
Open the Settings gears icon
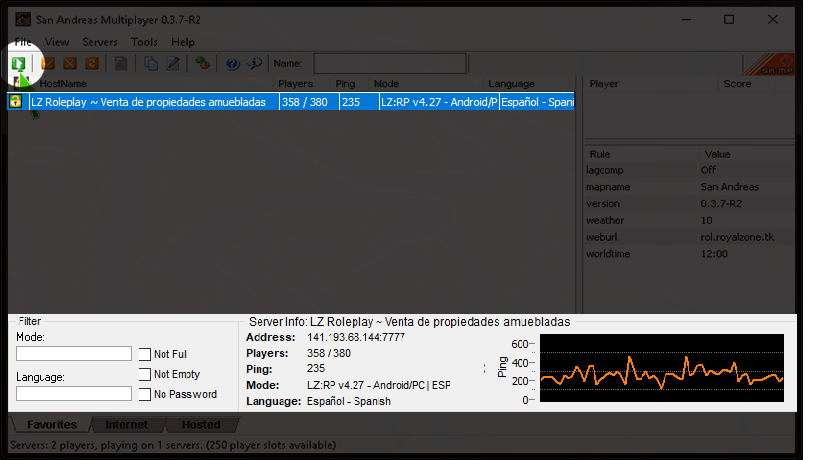202,63
